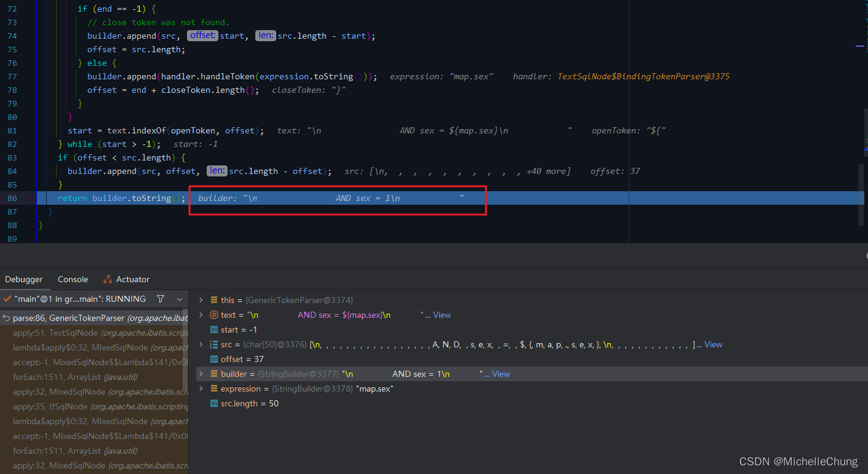Open View link for 'src' variable
This screenshot has width=868, height=474.
pos(713,344)
